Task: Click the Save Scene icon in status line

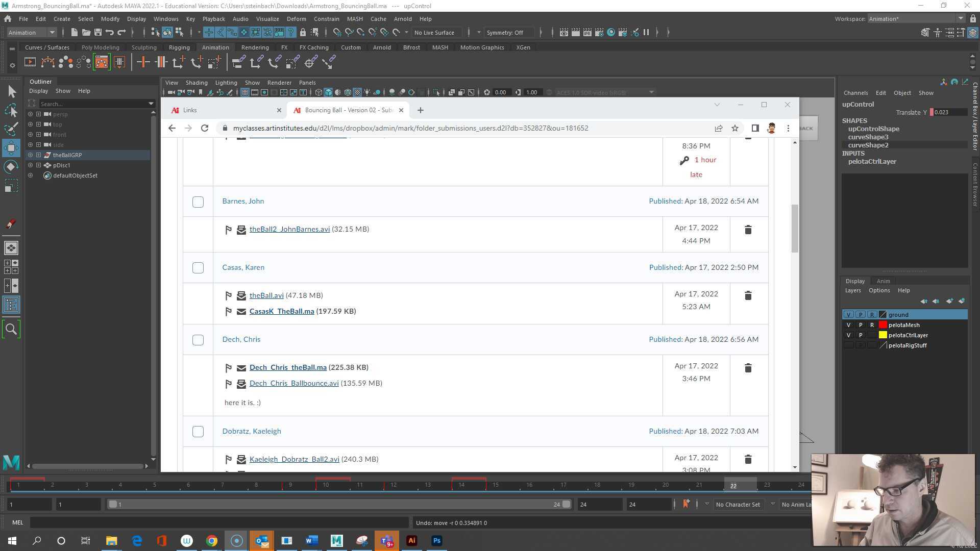Action: (98, 33)
